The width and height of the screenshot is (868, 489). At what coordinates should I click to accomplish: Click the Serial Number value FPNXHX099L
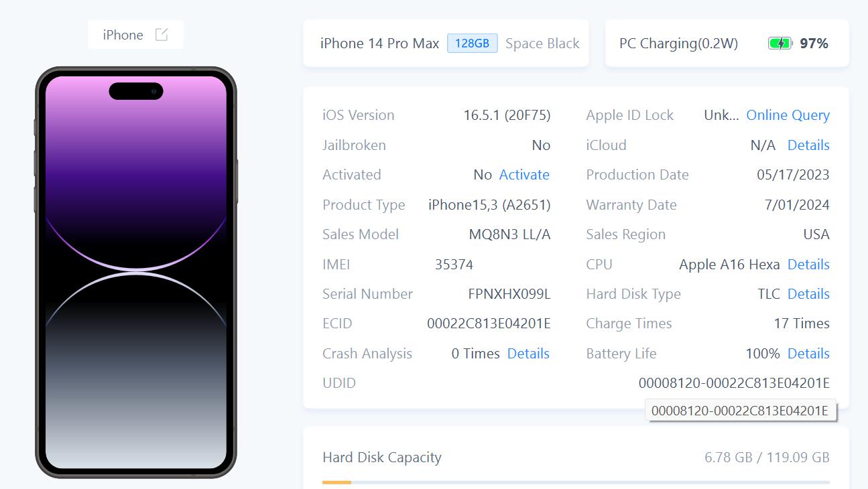tap(509, 294)
